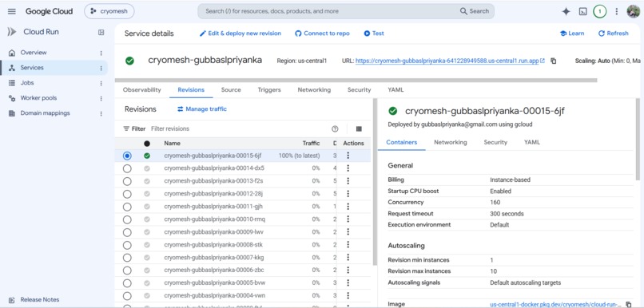Viewport: 644px width, 308px height.
Task: Open the docker image link
Action: (555, 304)
